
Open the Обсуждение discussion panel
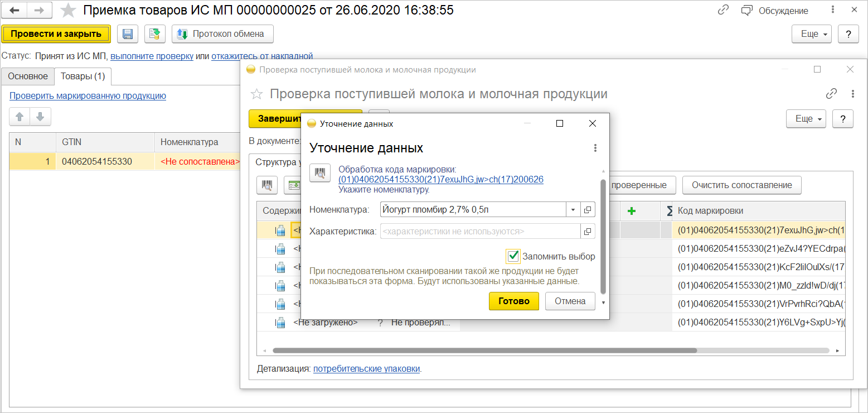(775, 11)
